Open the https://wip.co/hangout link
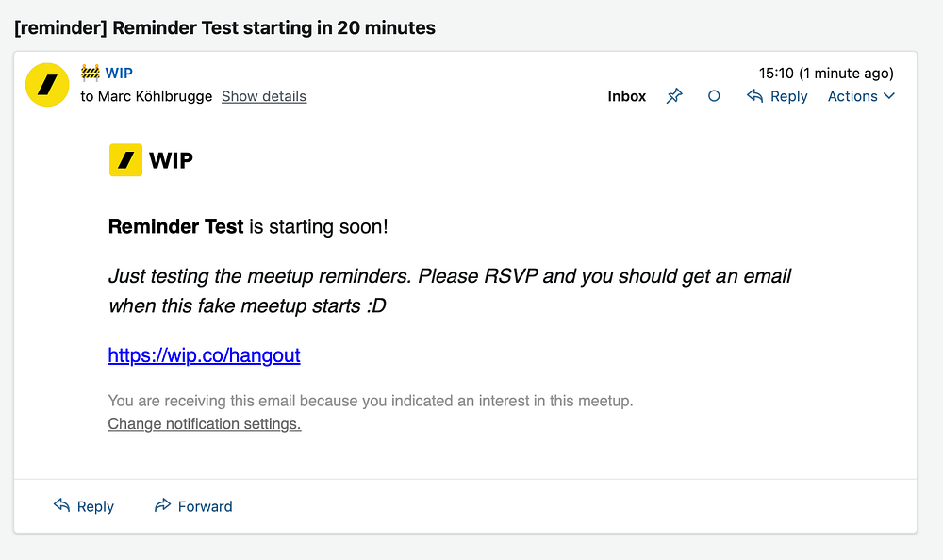The width and height of the screenshot is (943, 560). (204, 355)
